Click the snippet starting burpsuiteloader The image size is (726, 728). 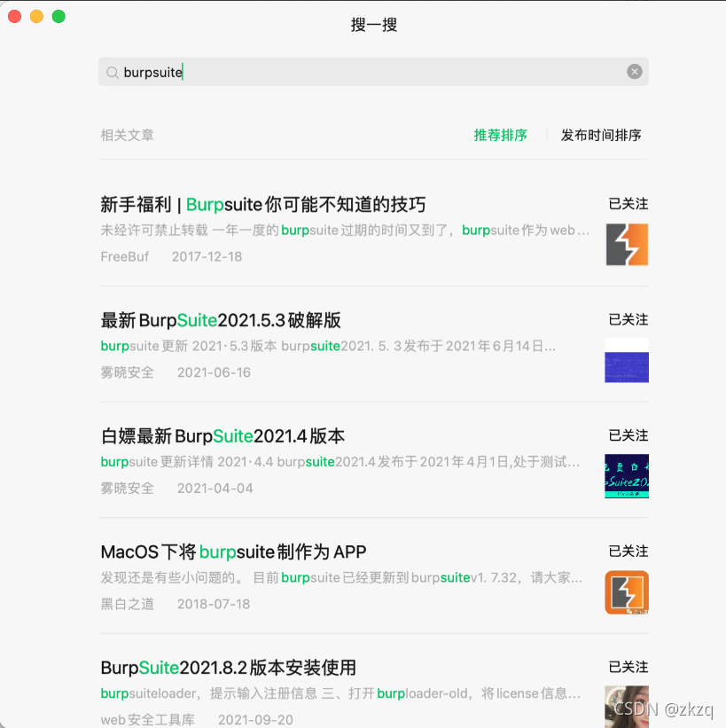pos(340,693)
